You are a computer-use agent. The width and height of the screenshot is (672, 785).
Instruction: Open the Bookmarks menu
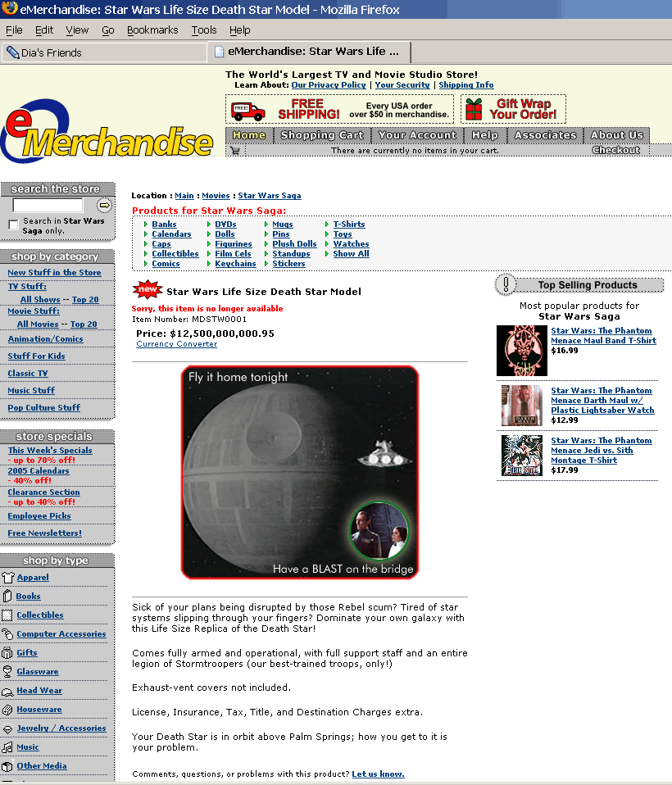coord(152,30)
